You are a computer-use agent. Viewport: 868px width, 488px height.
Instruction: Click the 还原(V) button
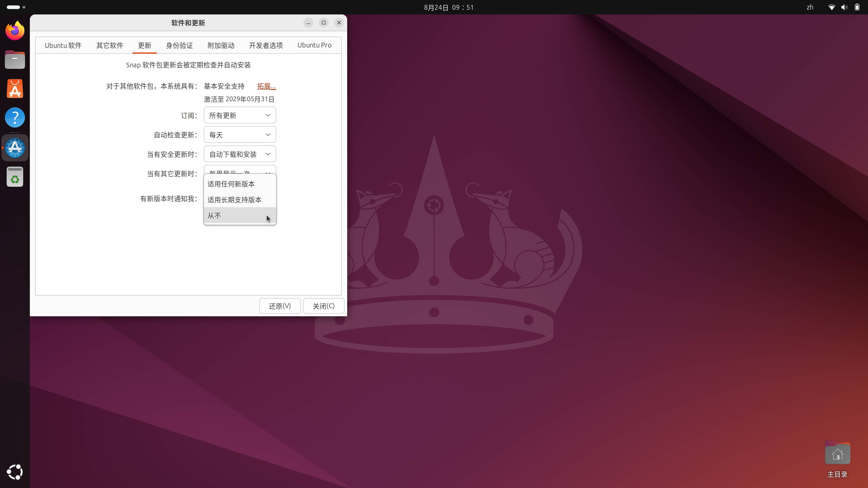[x=280, y=306]
